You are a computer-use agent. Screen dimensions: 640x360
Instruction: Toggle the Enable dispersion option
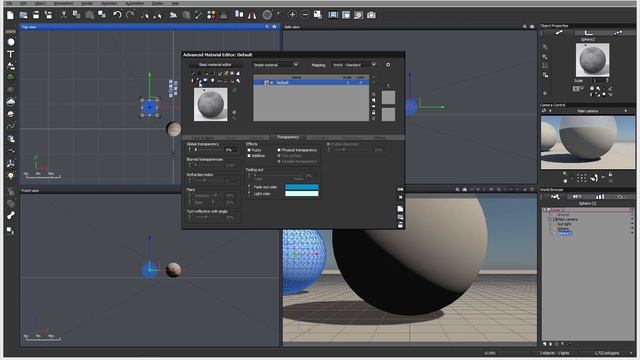pyautogui.click(x=328, y=144)
